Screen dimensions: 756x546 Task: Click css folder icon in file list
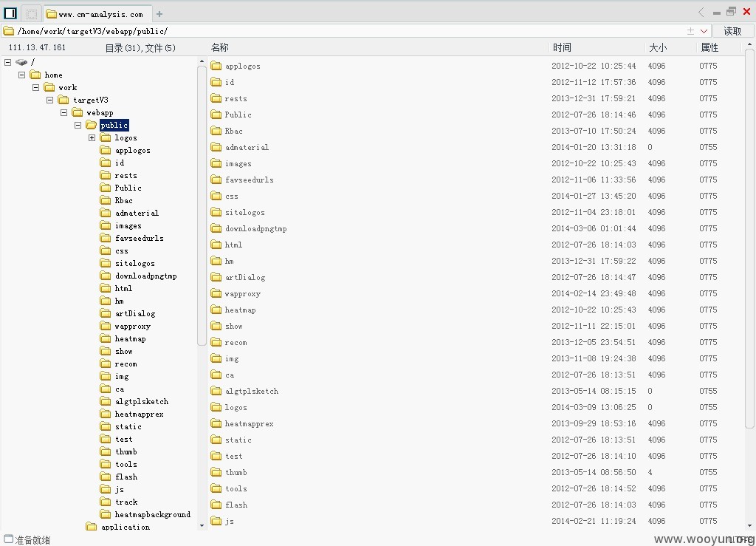coord(216,196)
